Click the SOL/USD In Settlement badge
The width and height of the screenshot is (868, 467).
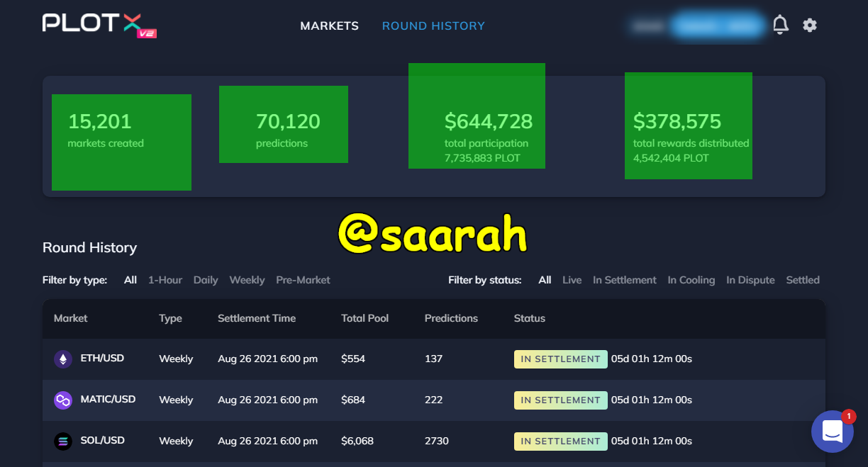point(561,441)
